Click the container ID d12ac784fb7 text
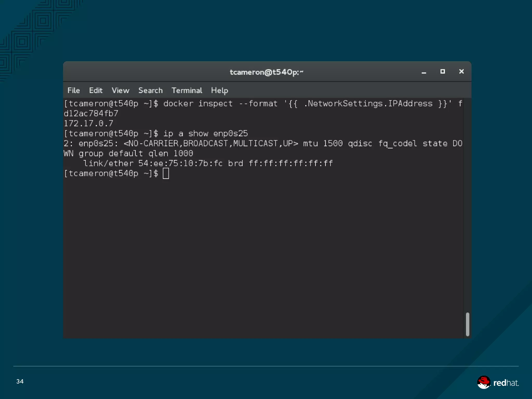This screenshot has height=399, width=532. pos(91,114)
